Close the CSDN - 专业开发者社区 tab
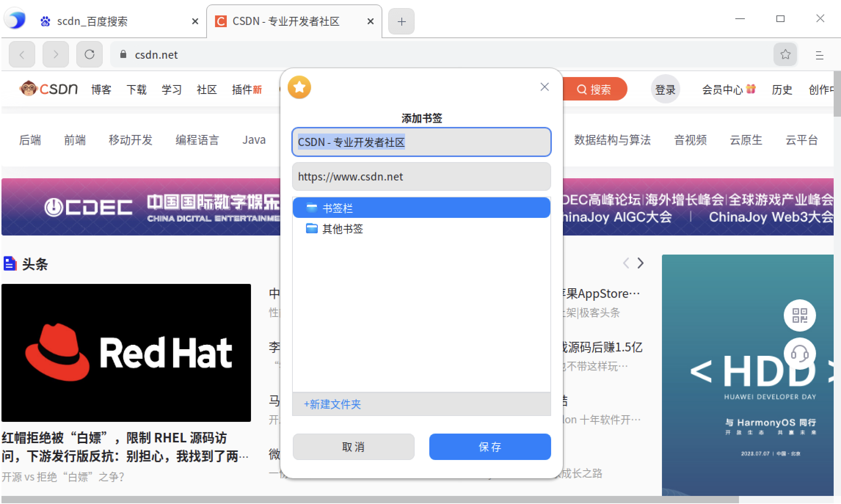This screenshot has width=841, height=504. (x=371, y=22)
